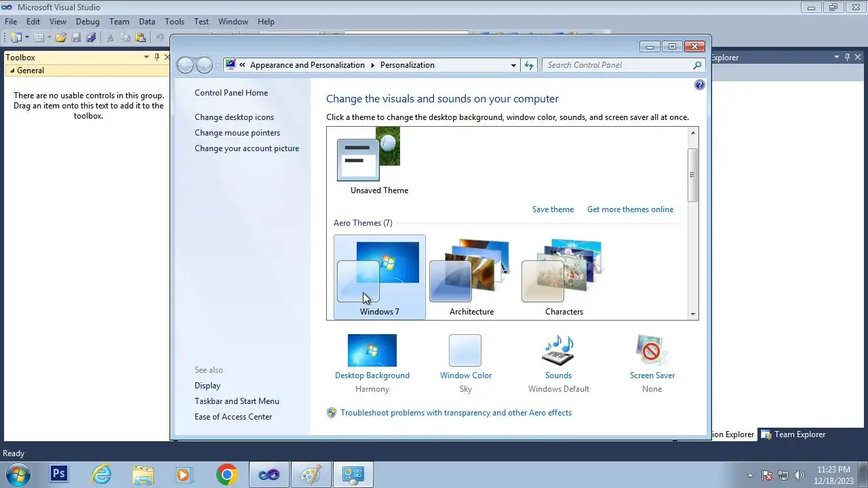Open the Data menu
Screen dimensions: 868x488
click(147, 22)
